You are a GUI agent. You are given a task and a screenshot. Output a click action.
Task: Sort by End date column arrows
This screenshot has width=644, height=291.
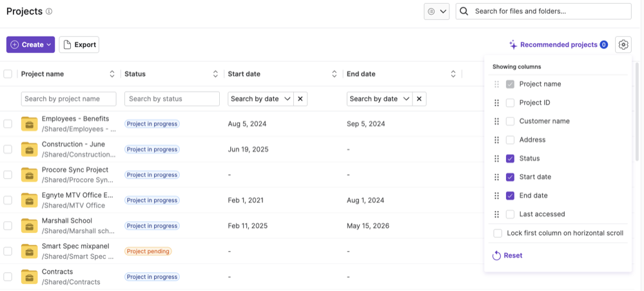coord(453,74)
